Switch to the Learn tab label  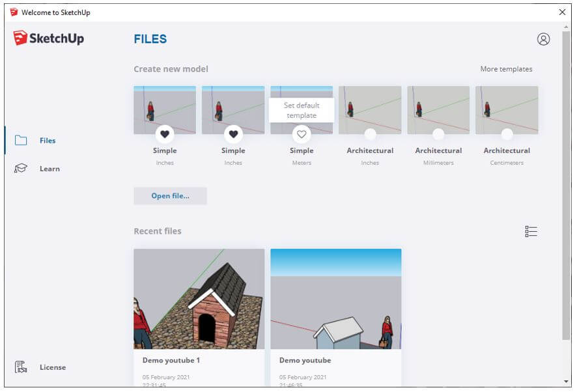point(49,169)
